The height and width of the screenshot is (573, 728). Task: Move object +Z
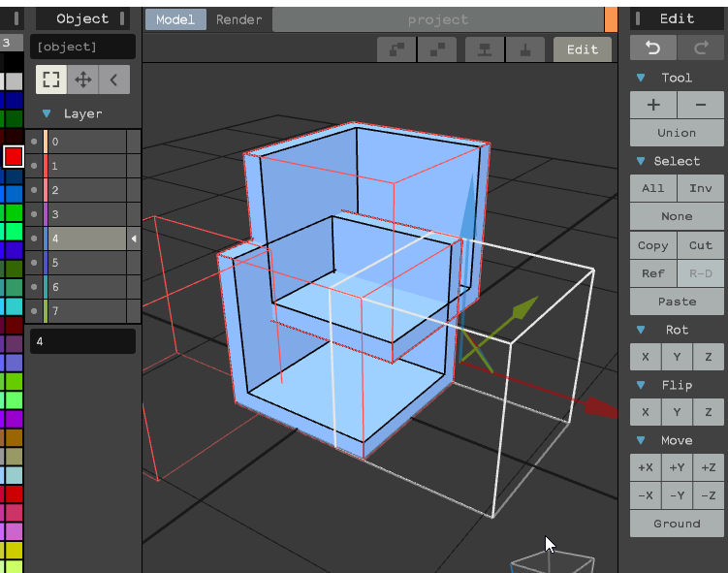tap(709, 467)
